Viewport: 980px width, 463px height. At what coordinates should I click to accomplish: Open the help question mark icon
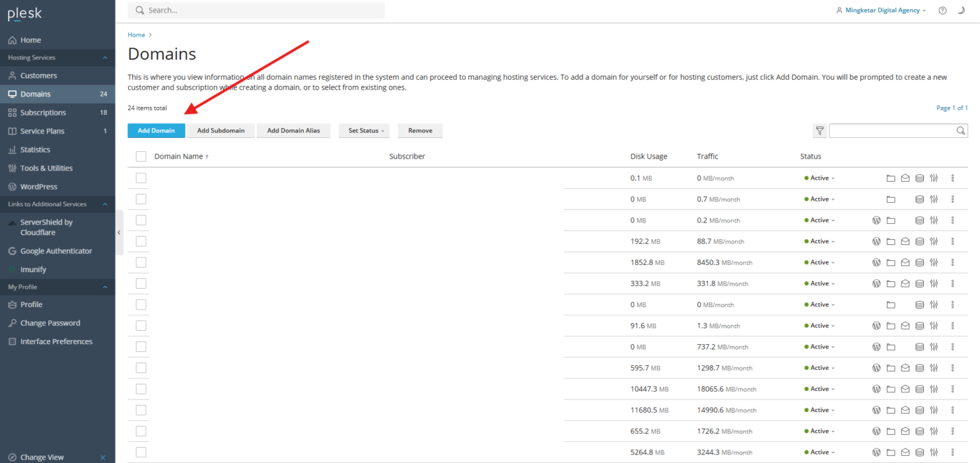coord(942,10)
